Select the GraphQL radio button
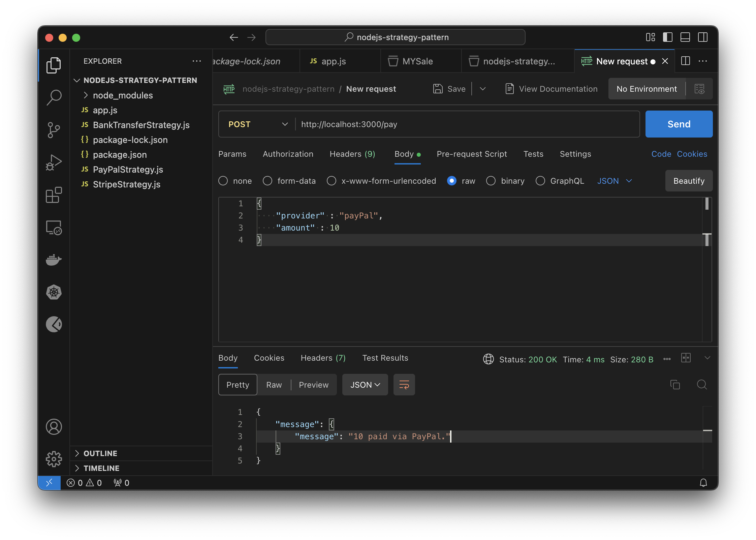The height and width of the screenshot is (540, 756). (540, 181)
